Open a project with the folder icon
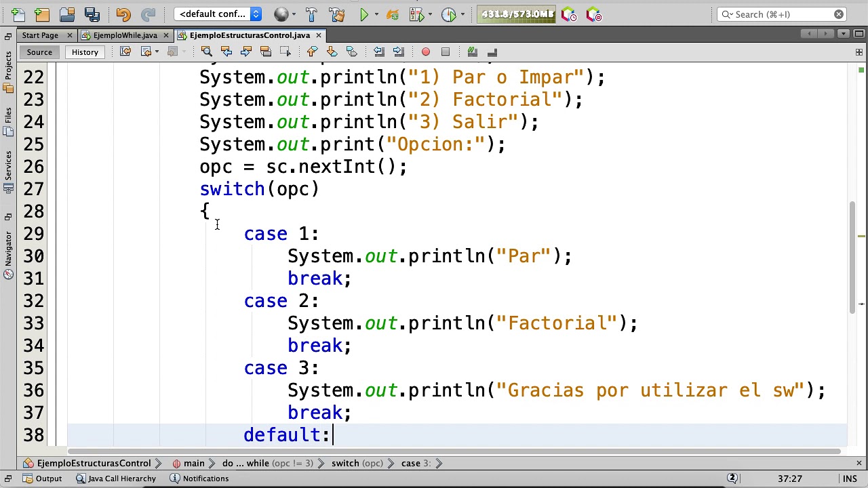 click(x=66, y=14)
